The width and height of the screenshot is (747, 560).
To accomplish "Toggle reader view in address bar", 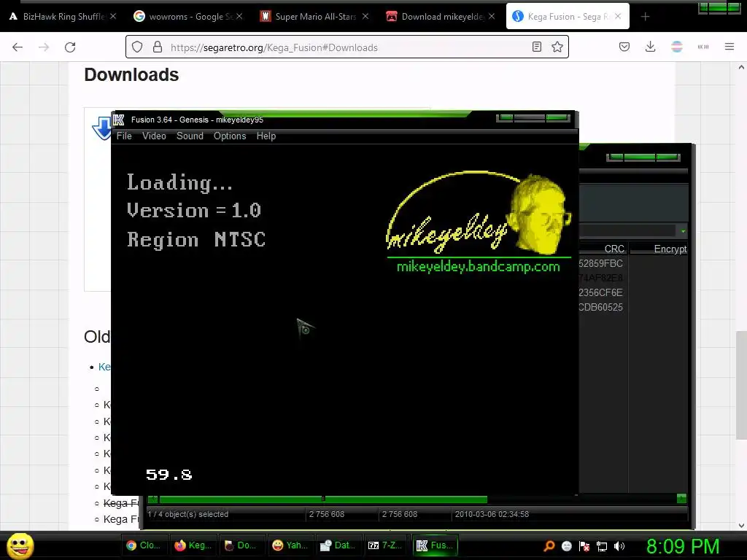I will [537, 47].
